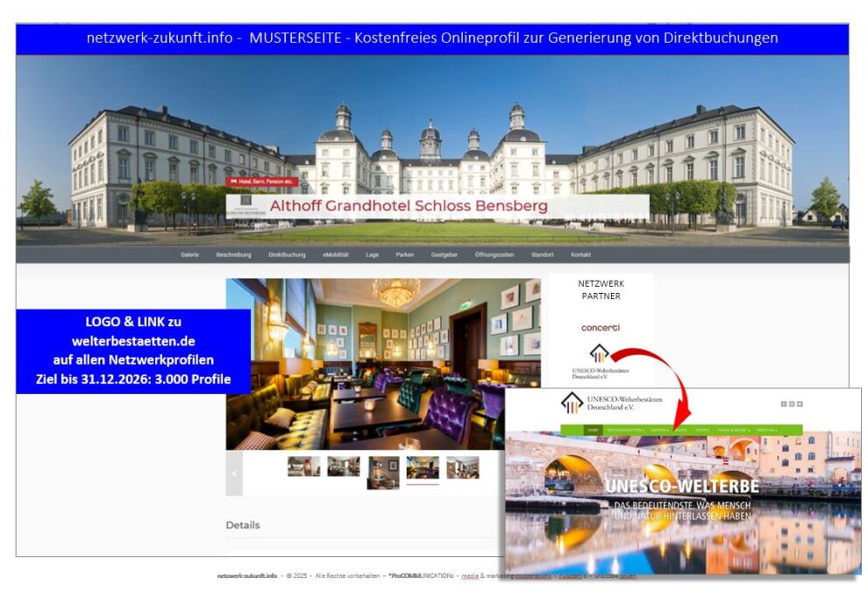Open the Direktbuchung menu item

pos(287,254)
